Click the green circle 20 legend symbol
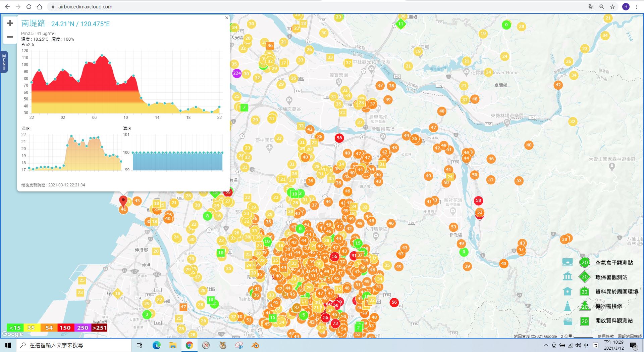The image size is (644, 352). 585,263
